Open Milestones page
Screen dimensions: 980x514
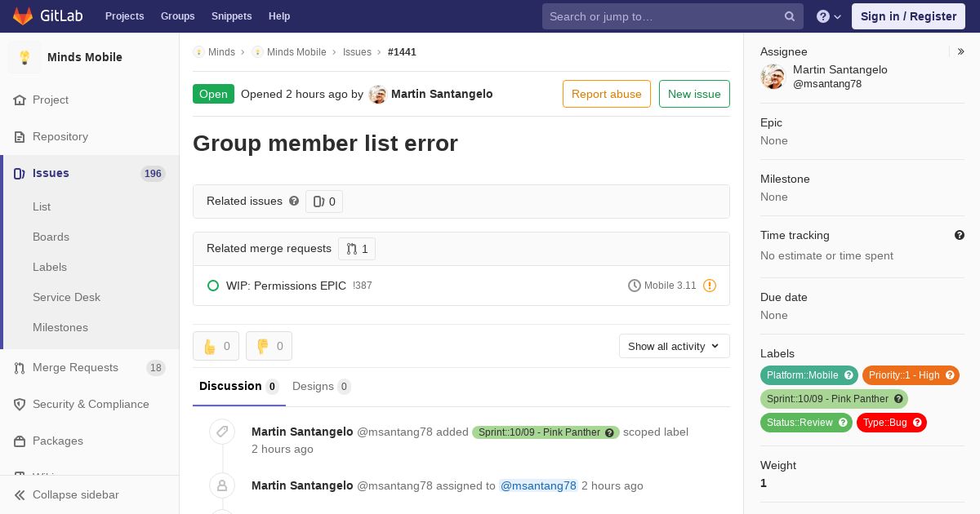pyautogui.click(x=60, y=327)
